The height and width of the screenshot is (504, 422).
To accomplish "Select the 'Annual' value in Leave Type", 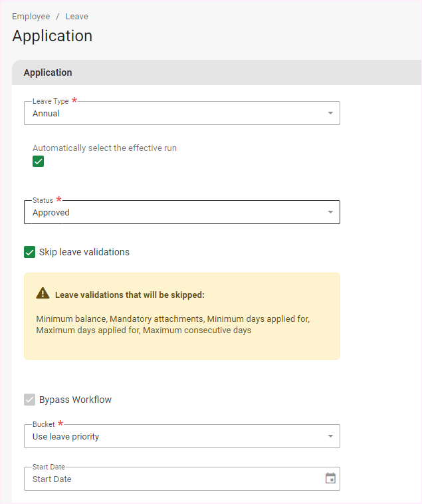I will [x=47, y=114].
